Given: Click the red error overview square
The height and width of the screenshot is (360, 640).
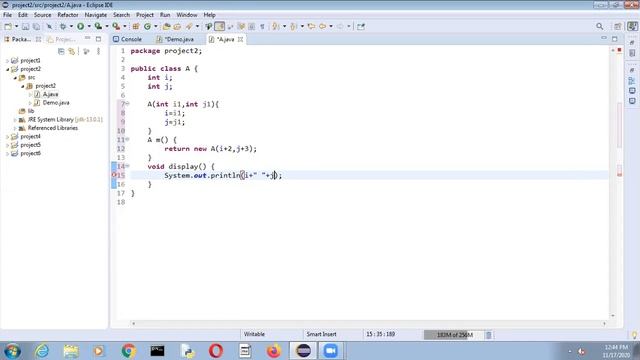Looking at the screenshot, I should click(x=619, y=50).
